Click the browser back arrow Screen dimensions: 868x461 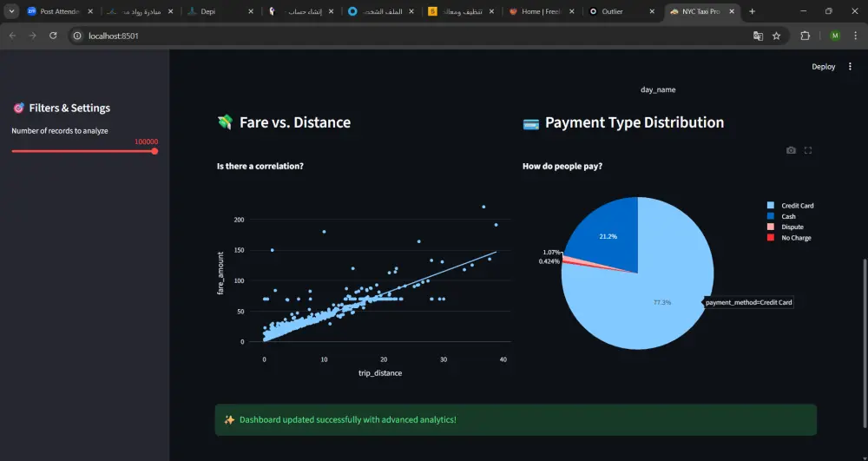click(x=13, y=36)
